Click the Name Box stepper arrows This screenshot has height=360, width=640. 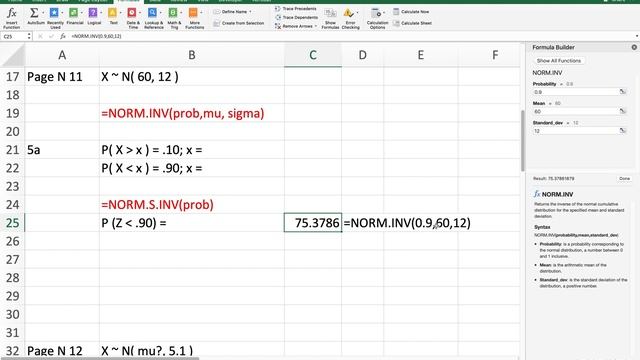(29, 36)
